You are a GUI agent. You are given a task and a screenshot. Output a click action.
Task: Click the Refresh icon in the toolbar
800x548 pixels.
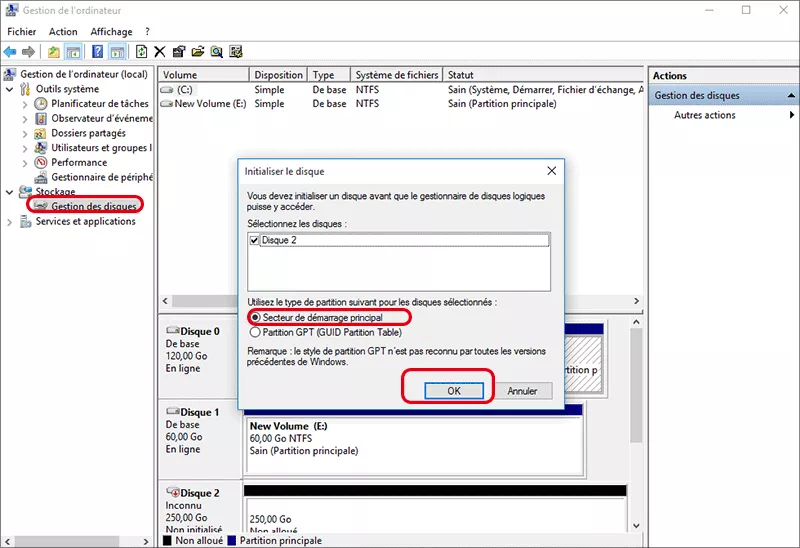142,51
